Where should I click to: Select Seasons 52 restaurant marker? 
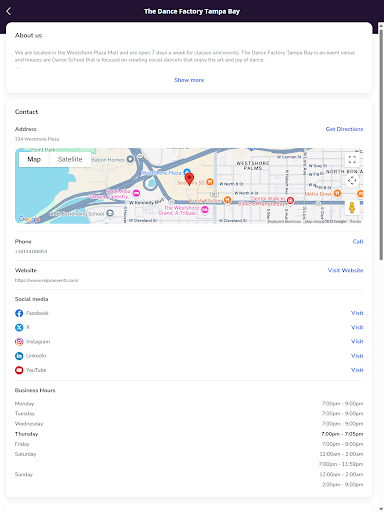210,182
